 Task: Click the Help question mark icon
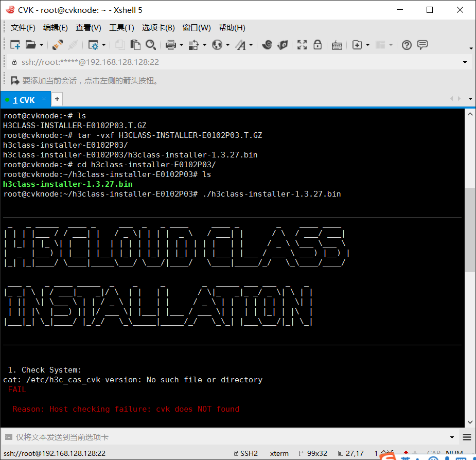click(x=407, y=45)
